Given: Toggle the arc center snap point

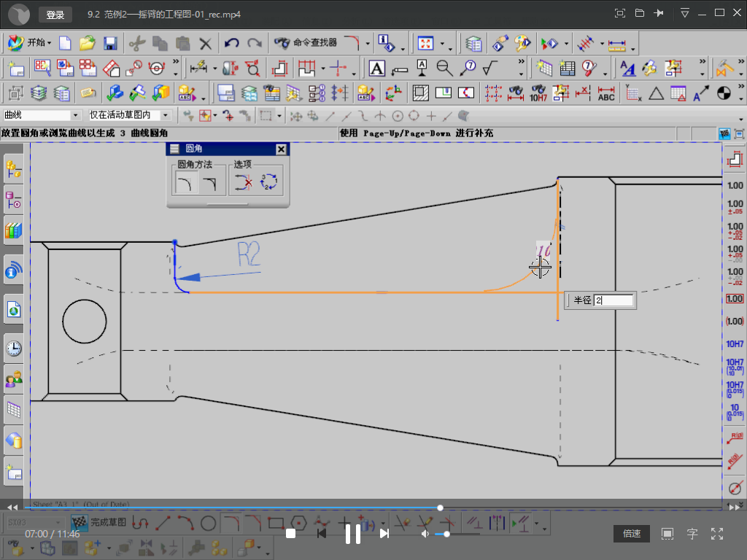Looking at the screenshot, I should (398, 116).
